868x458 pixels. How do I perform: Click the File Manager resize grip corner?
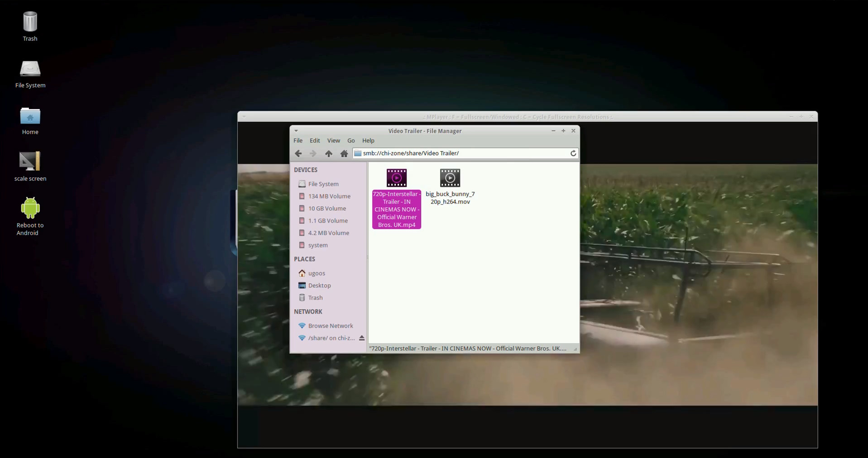click(x=575, y=349)
